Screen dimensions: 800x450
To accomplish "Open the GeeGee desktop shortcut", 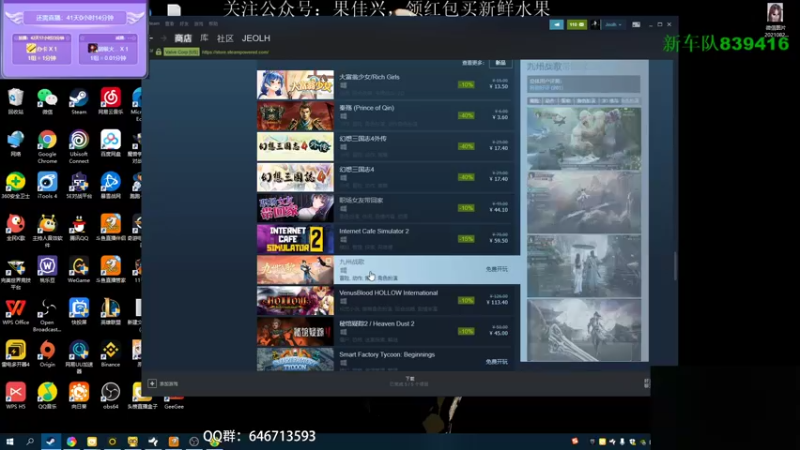I will coord(174,402).
